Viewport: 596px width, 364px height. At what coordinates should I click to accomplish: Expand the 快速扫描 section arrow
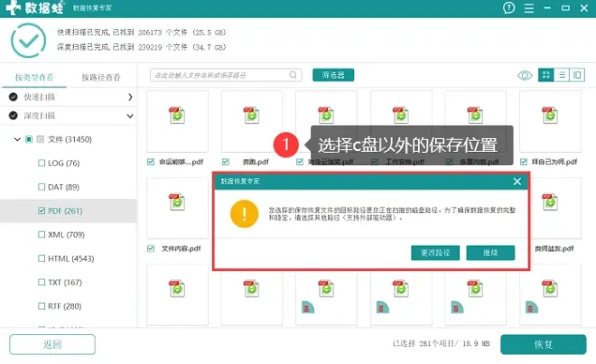click(x=130, y=97)
